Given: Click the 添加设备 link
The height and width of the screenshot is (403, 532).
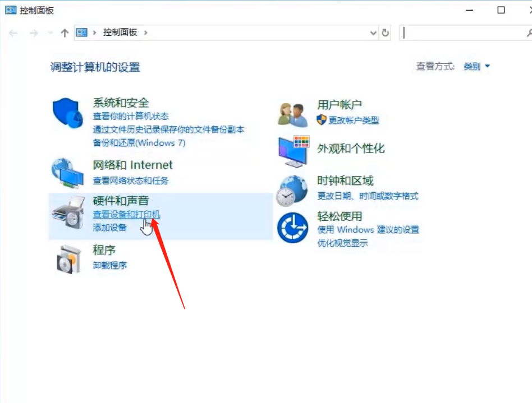Looking at the screenshot, I should (x=110, y=228).
